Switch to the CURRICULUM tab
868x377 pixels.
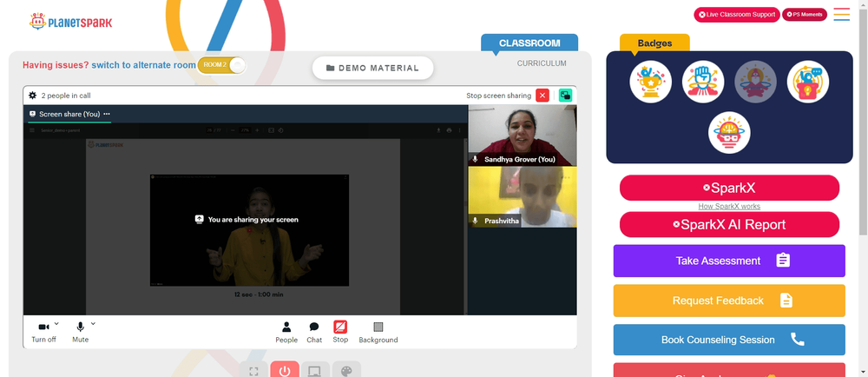(x=542, y=63)
